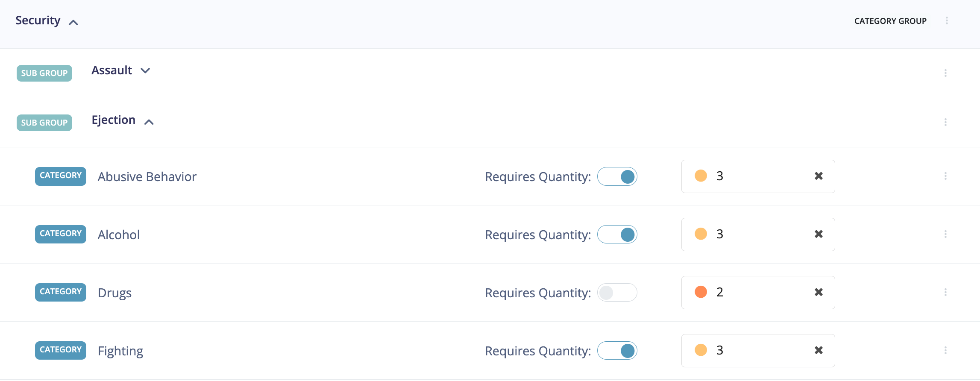Viewport: 980px width, 381px height.
Task: Collapse the Ejection sub group
Action: 149,121
